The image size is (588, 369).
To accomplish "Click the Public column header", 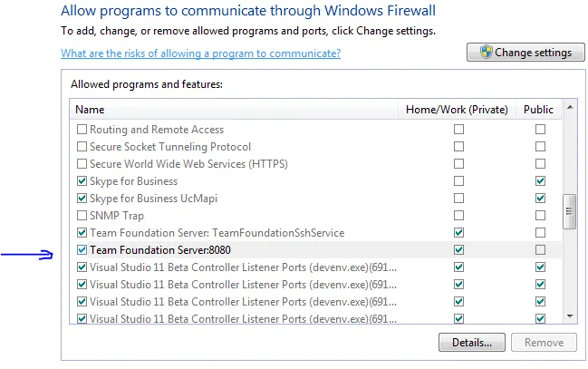I will (x=538, y=110).
